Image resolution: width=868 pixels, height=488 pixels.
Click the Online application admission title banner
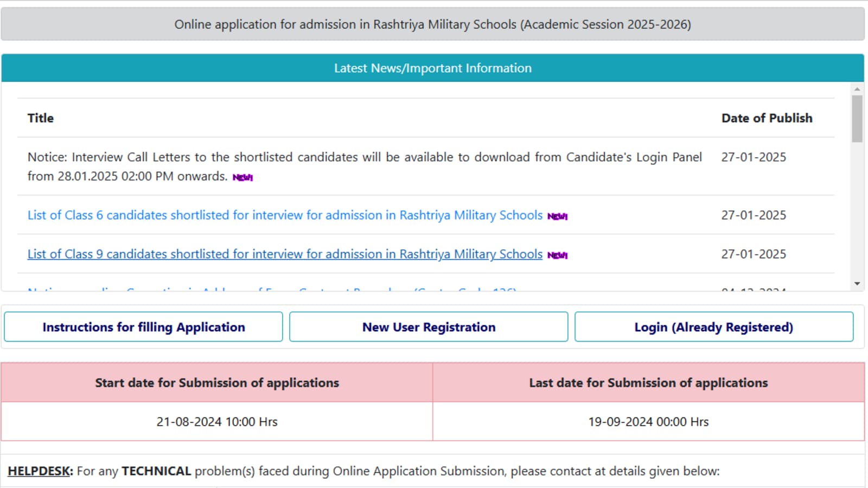432,24
